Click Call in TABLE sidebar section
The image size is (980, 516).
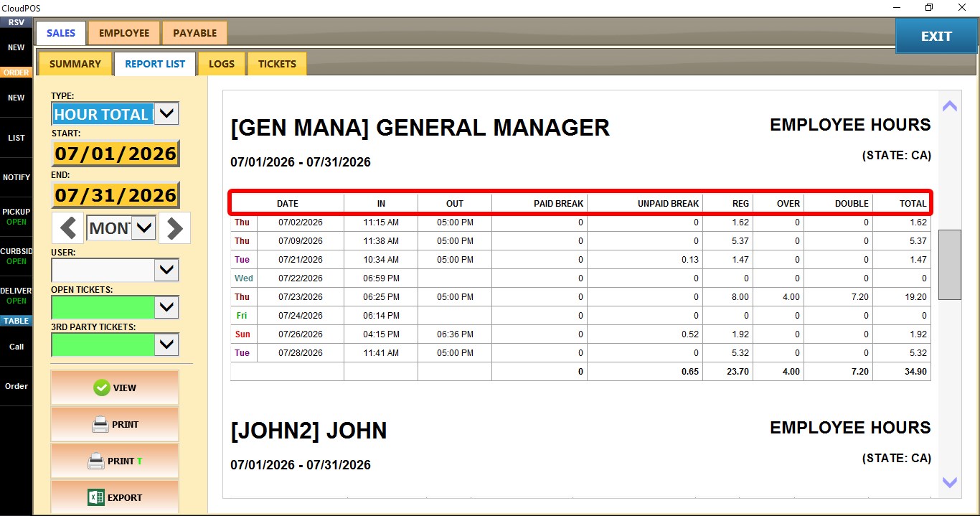16,347
